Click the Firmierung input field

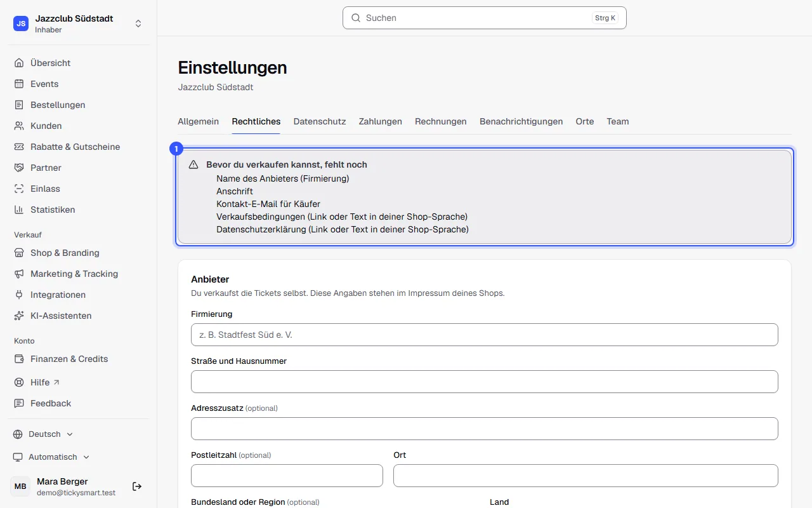click(x=485, y=335)
